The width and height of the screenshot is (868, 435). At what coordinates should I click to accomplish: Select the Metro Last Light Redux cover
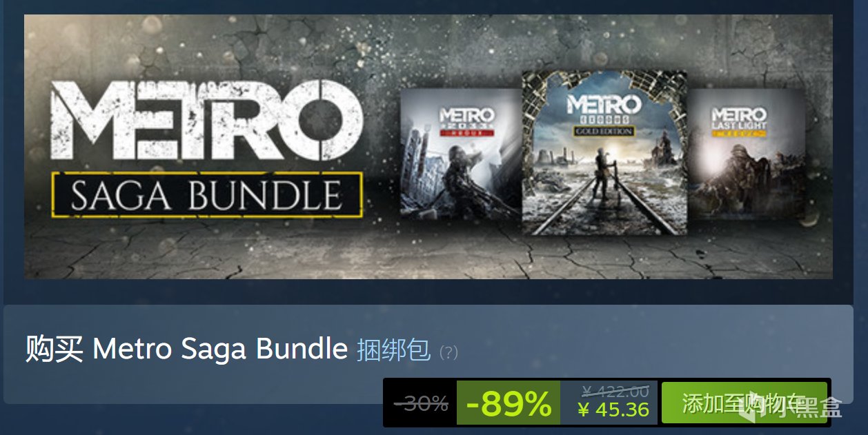(x=746, y=153)
